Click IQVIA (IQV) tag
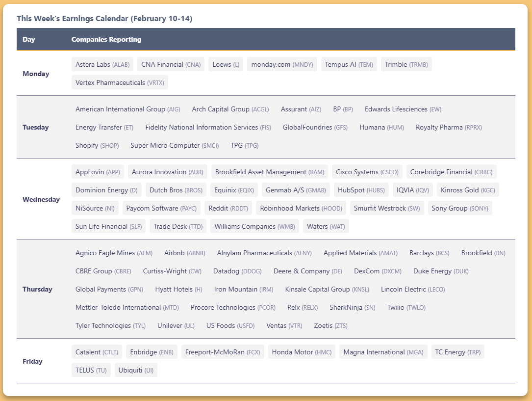Viewport: 532px width, 401px height. pos(413,190)
